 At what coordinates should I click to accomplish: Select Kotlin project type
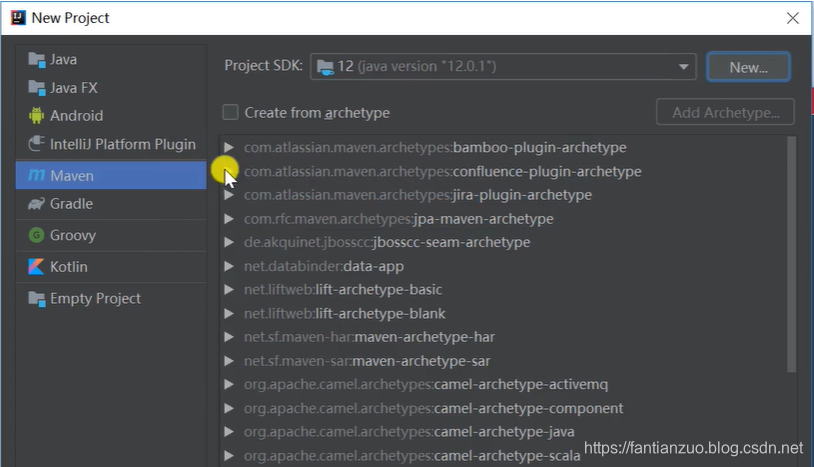coord(111,267)
